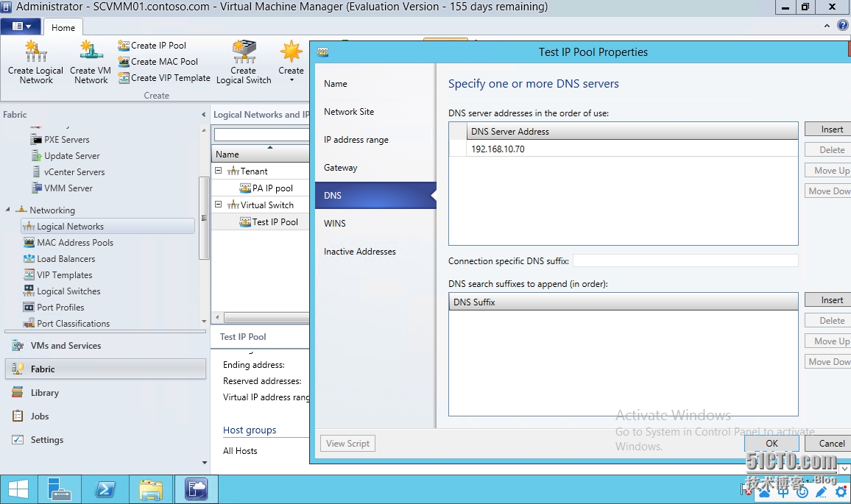This screenshot has width=851, height=504.
Task: Open the VMs and Services workspace
Action: tap(105, 346)
